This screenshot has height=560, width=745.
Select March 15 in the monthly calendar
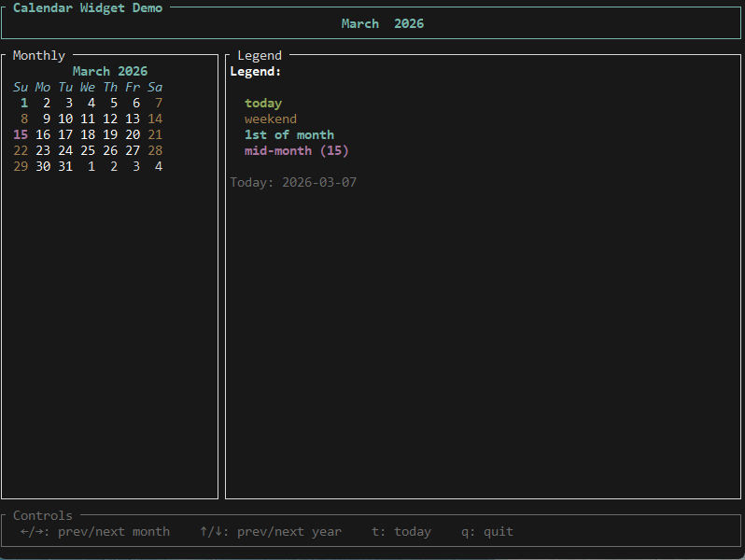21,134
